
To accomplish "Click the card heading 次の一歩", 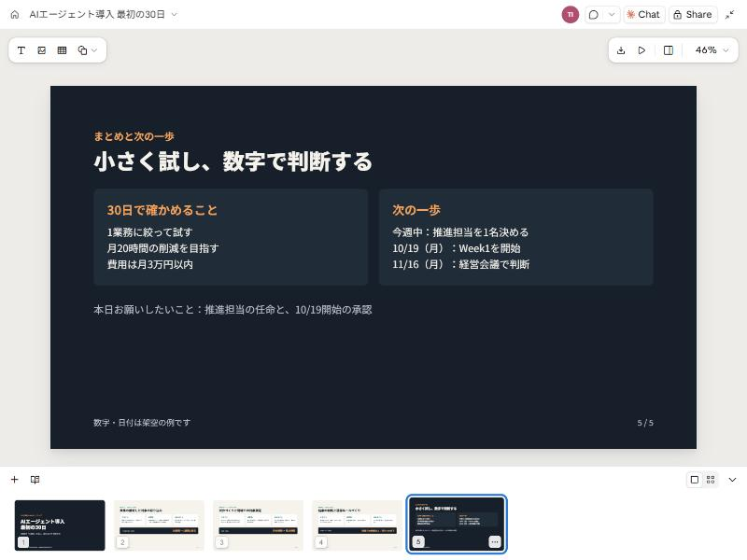I will tap(416, 210).
